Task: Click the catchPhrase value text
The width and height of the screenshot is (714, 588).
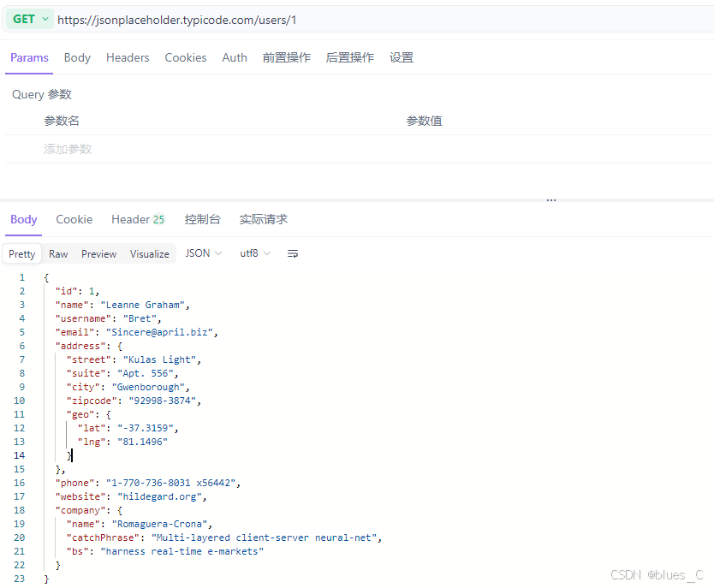Action: coord(264,538)
